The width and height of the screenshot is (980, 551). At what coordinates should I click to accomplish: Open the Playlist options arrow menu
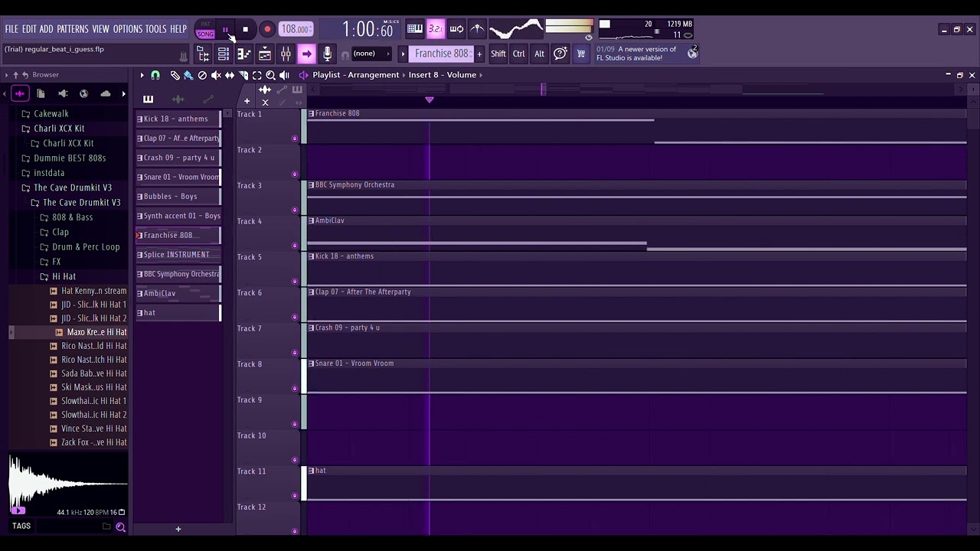coord(142,75)
